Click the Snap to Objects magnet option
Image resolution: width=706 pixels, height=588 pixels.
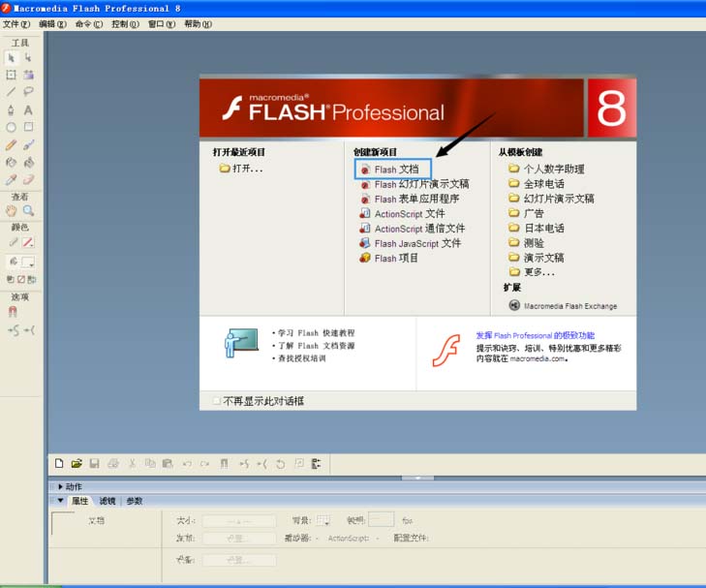tap(13, 311)
